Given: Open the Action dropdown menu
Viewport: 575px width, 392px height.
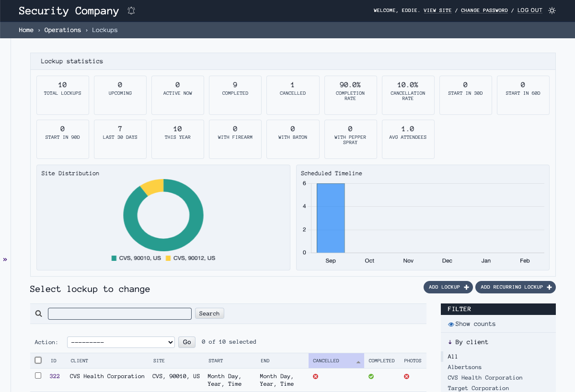Looking at the screenshot, I should 121,342.
